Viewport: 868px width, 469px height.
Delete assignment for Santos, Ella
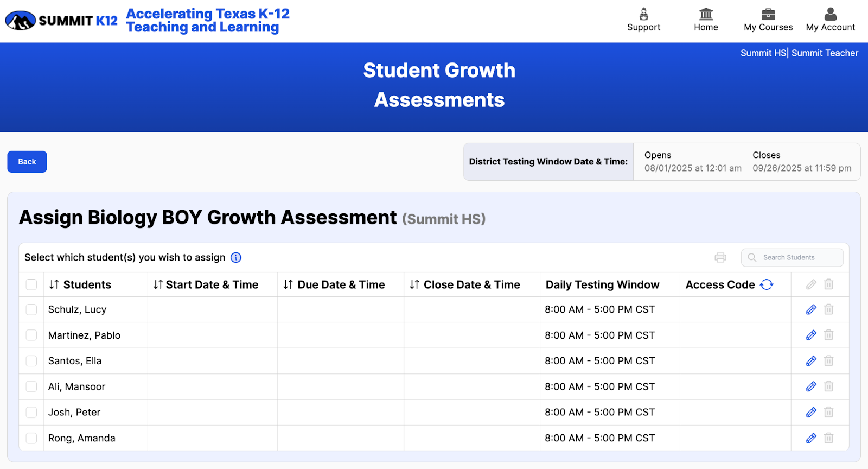(828, 360)
